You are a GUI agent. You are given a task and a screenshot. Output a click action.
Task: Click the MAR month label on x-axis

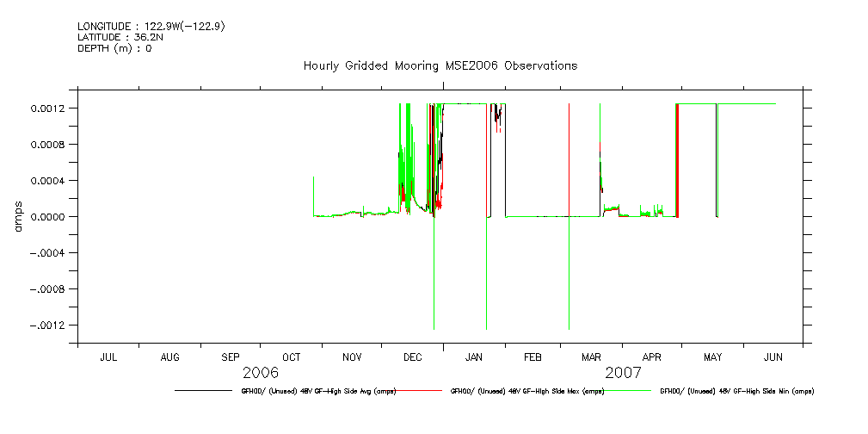(x=591, y=356)
